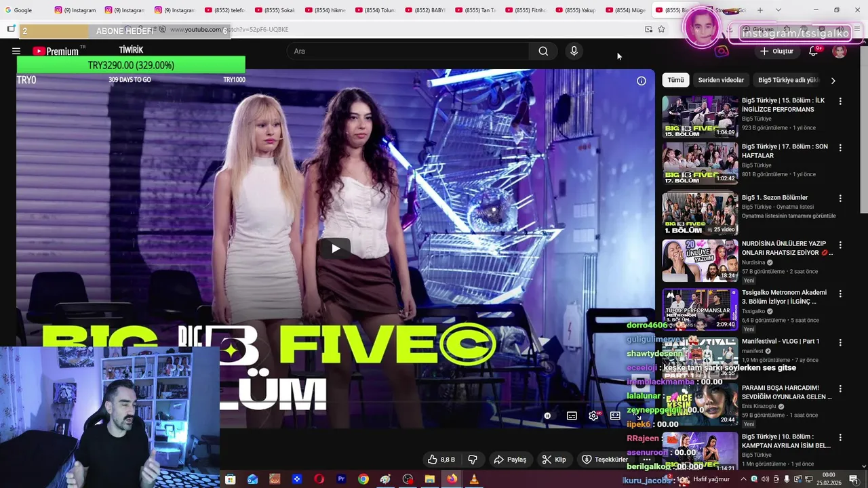This screenshot has height=488, width=868.
Task: Open File Explorer from taskbar
Action: (x=429, y=479)
